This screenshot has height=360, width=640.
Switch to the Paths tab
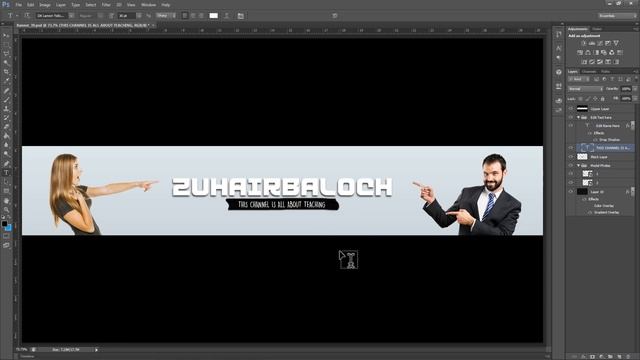coord(606,71)
